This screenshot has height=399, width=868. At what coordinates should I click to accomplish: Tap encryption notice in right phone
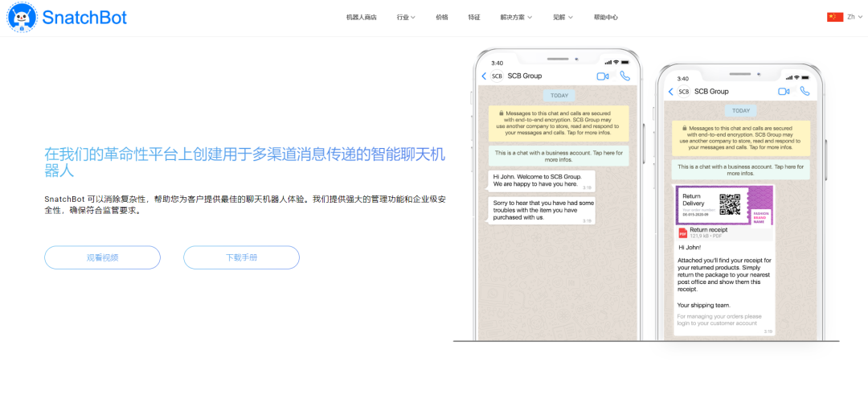pyautogui.click(x=741, y=138)
